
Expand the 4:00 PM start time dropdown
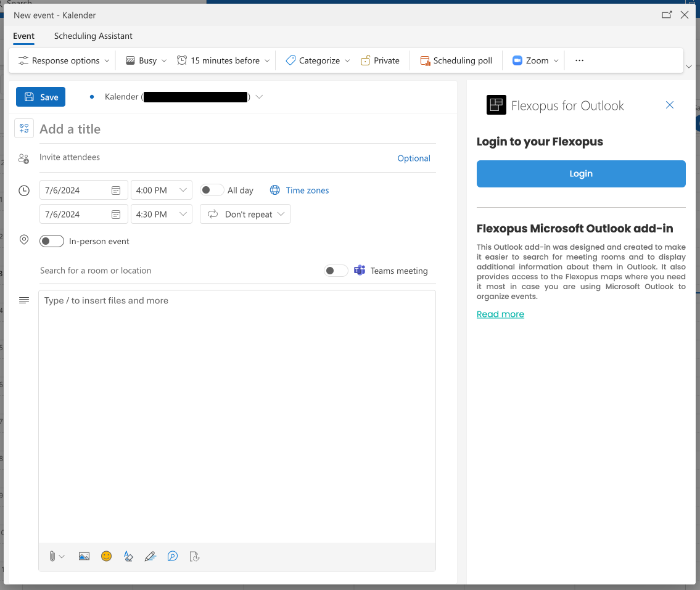(183, 191)
